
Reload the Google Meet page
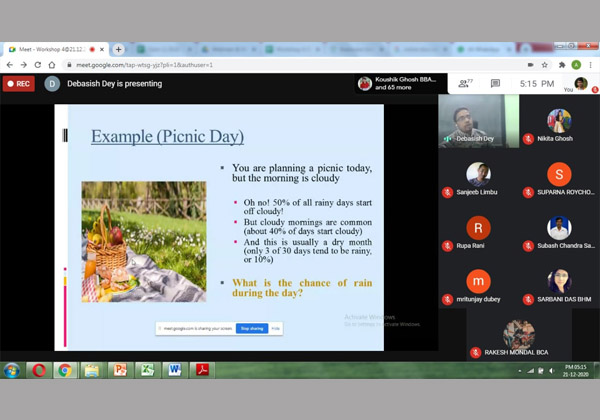coord(39,64)
